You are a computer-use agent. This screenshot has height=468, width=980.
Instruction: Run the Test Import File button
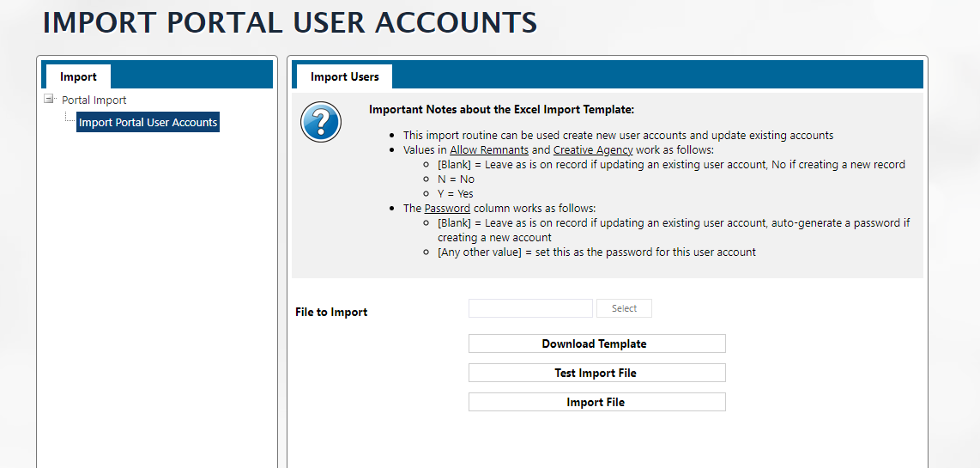point(596,373)
